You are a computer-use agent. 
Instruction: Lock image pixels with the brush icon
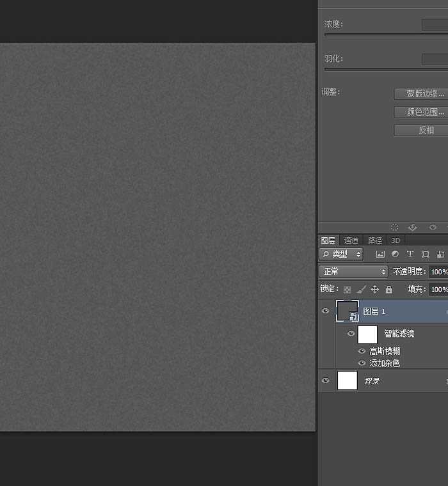point(361,290)
